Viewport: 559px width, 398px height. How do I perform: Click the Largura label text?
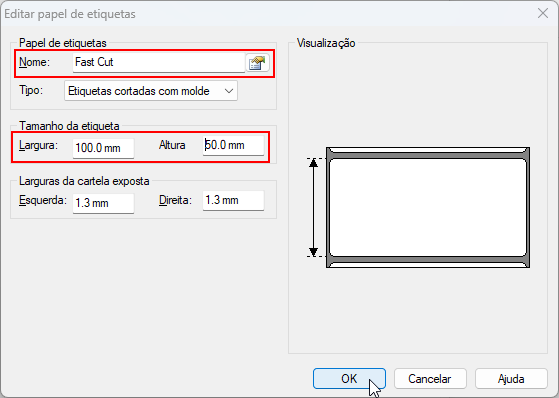39,146
